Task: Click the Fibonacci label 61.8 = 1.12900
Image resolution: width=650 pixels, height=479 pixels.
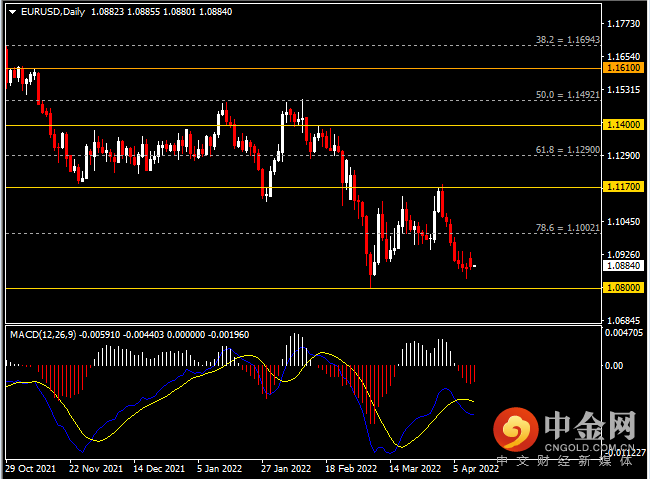Action: 568,150
